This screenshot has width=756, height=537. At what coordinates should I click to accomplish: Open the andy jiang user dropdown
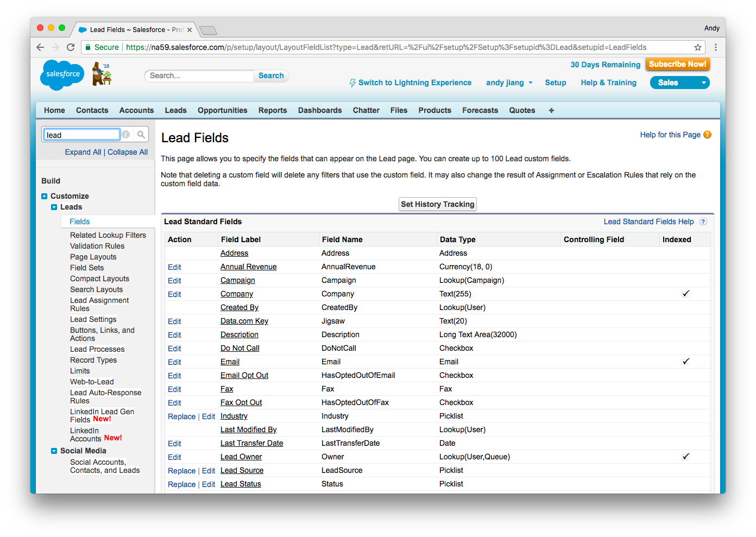click(x=509, y=83)
